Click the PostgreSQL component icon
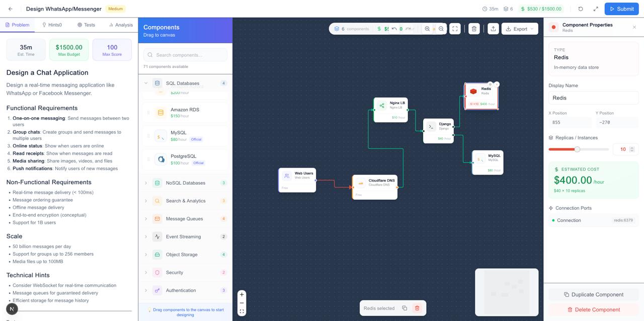Screen dimensions: 644x321 coord(160,159)
